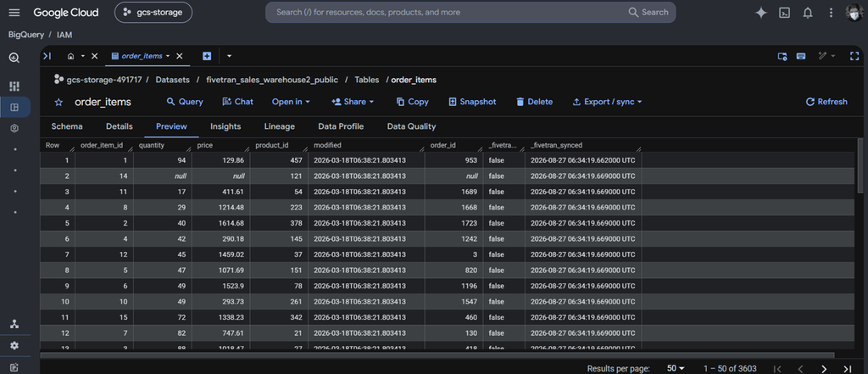The width and height of the screenshot is (868, 374).
Task: Open the gcs-storage project picker
Action: coord(153,12)
